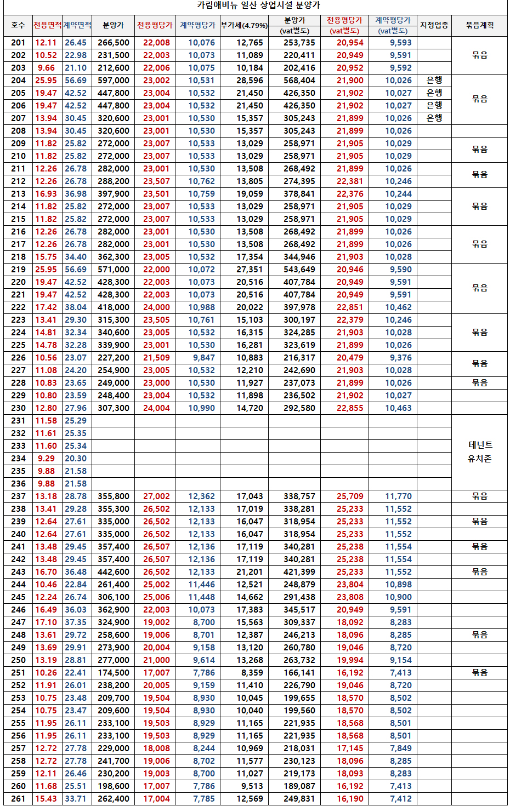Select price 288,200 in row 212

[x=114, y=181]
